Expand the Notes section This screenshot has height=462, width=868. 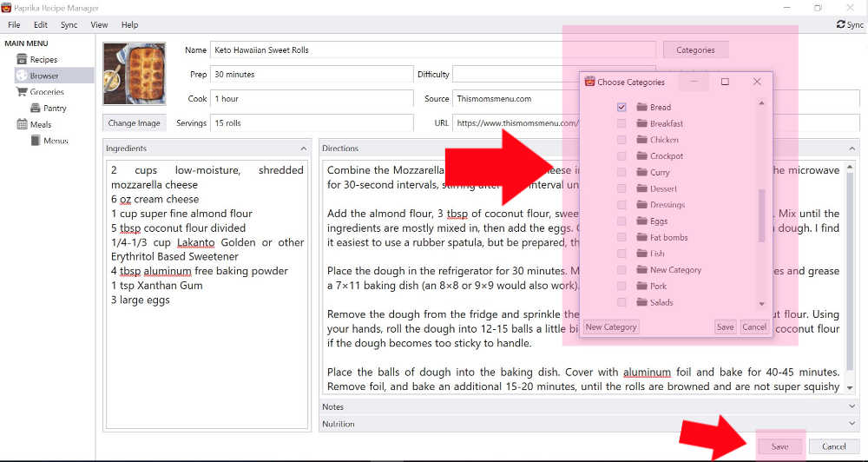[x=851, y=406]
